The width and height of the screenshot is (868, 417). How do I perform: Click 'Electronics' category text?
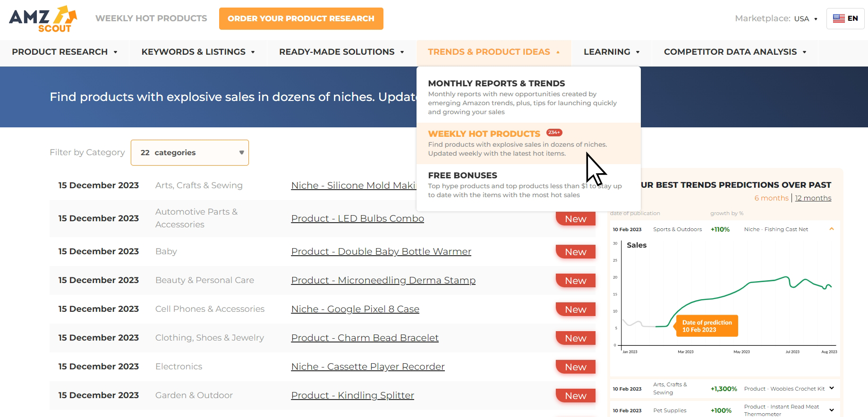point(179,367)
